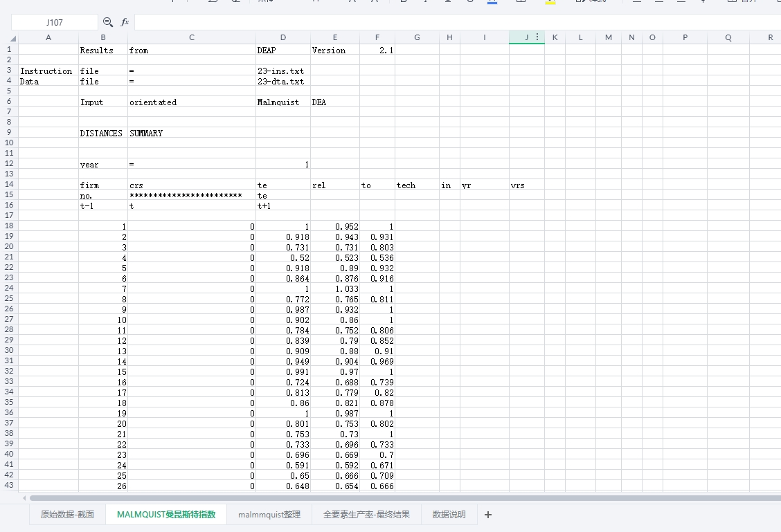Click cell with 0.52 in row 21

[283, 258]
